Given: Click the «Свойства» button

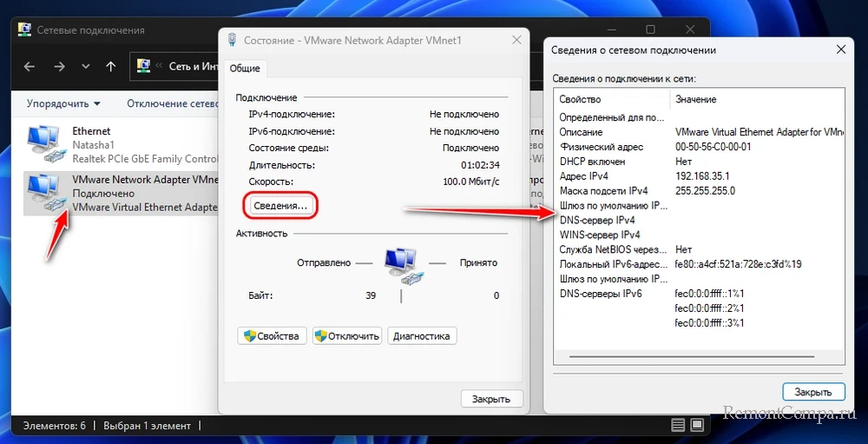Looking at the screenshot, I should coord(272,336).
